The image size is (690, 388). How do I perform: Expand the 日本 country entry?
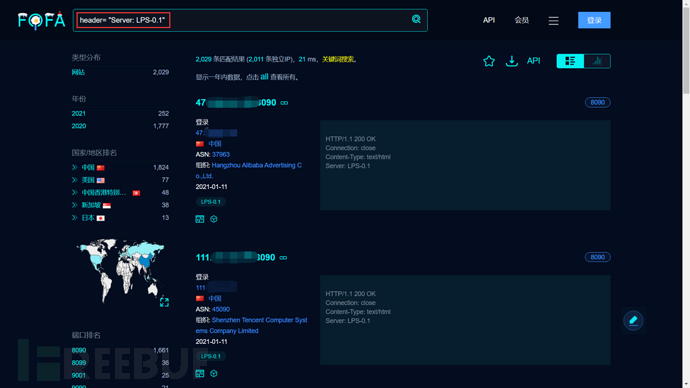pyautogui.click(x=74, y=218)
